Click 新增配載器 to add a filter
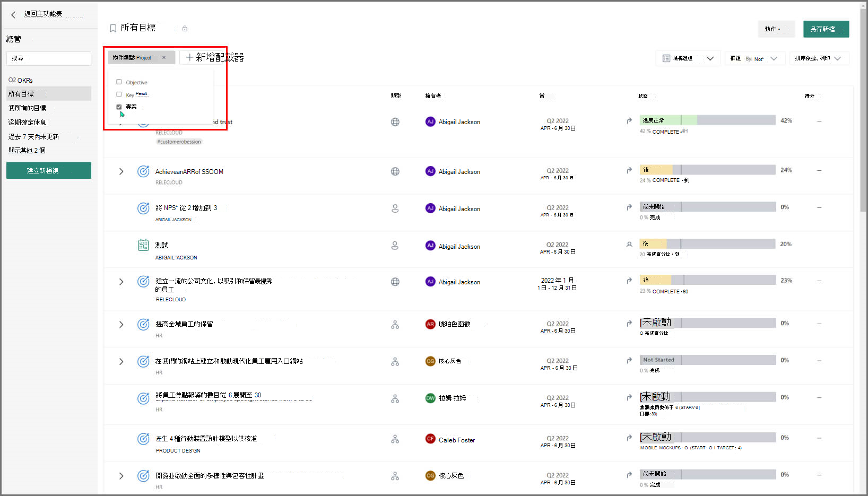 coord(214,57)
